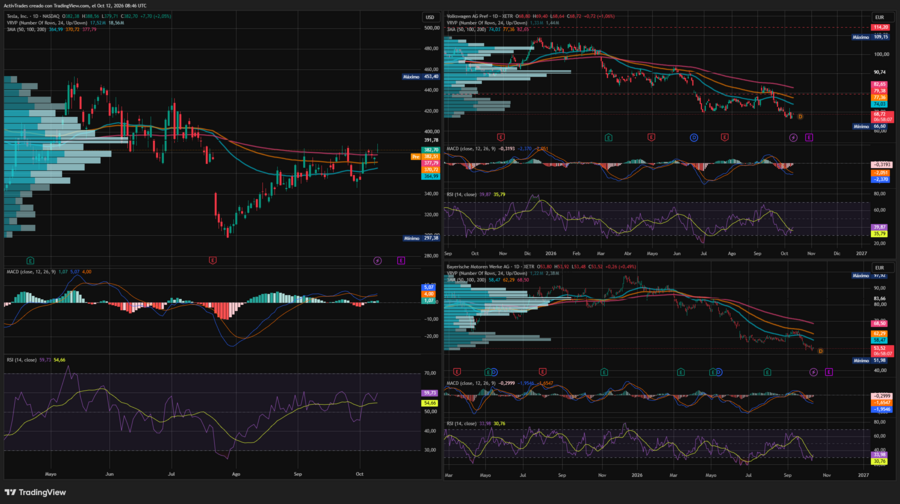Click the orange Pre 382,51 price label
The image size is (900, 504).
(x=426, y=157)
